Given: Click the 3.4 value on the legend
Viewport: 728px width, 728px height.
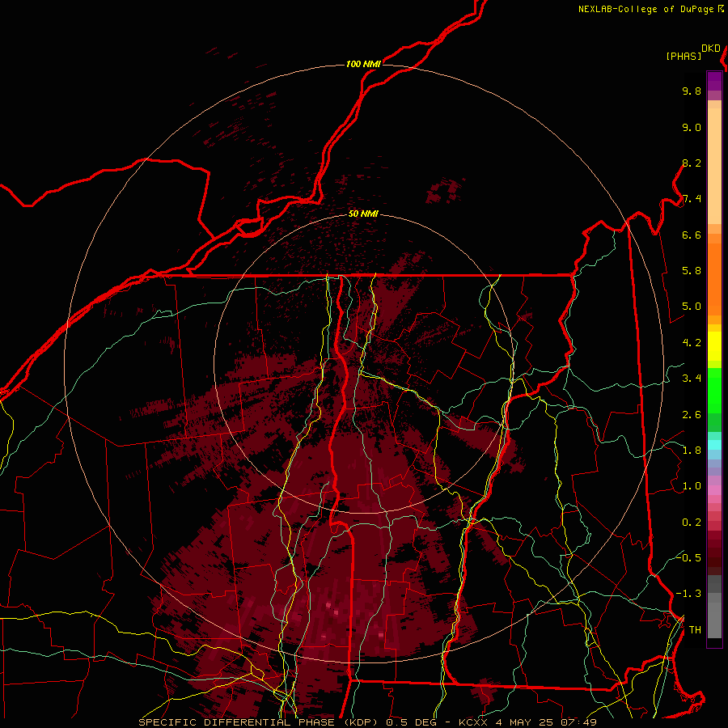Looking at the screenshot, I should [692, 379].
